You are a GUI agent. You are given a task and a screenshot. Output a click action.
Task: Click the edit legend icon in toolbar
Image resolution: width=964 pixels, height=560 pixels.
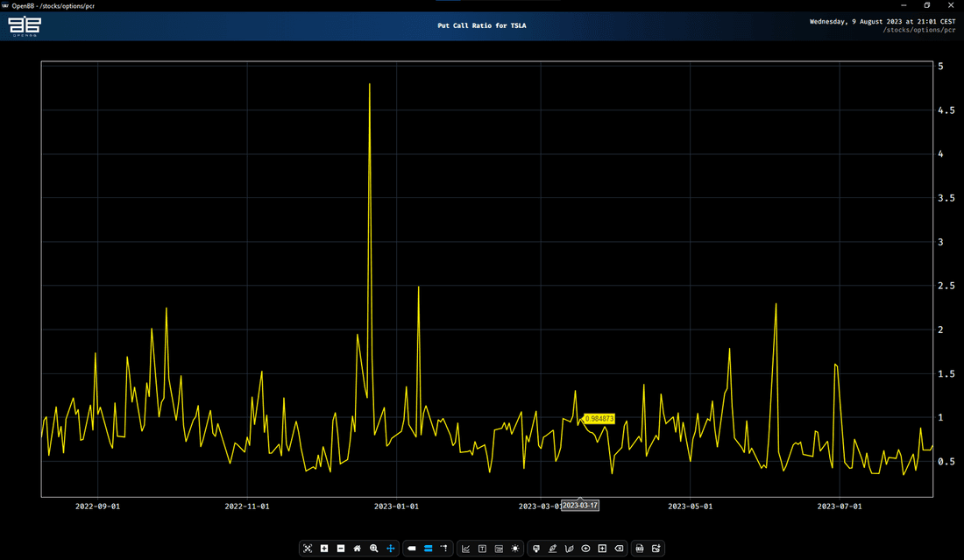[x=499, y=549]
